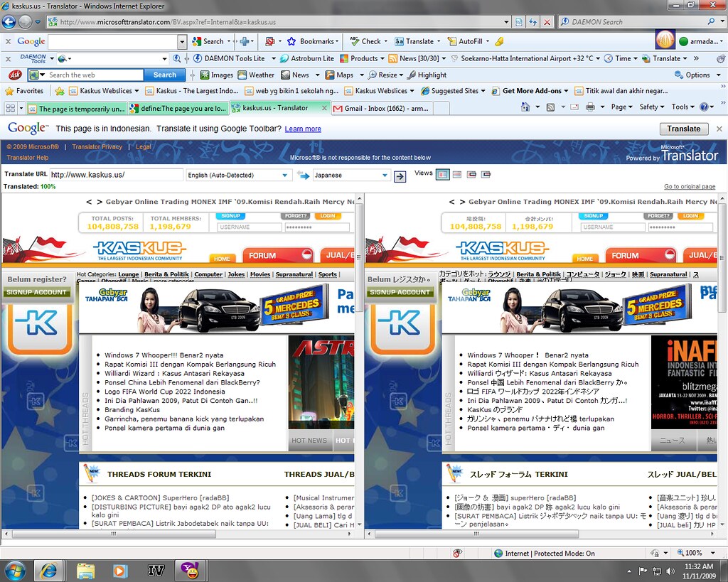Click the Compatibility View icon in address bar
Screen dimensions: 728x582
pyautogui.click(x=518, y=22)
